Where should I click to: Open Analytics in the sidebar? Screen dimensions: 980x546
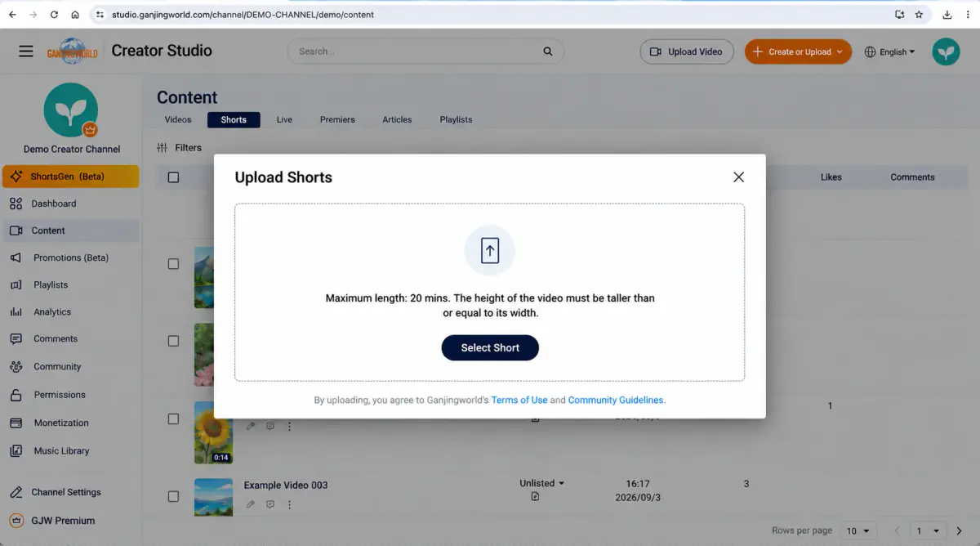coord(70,312)
